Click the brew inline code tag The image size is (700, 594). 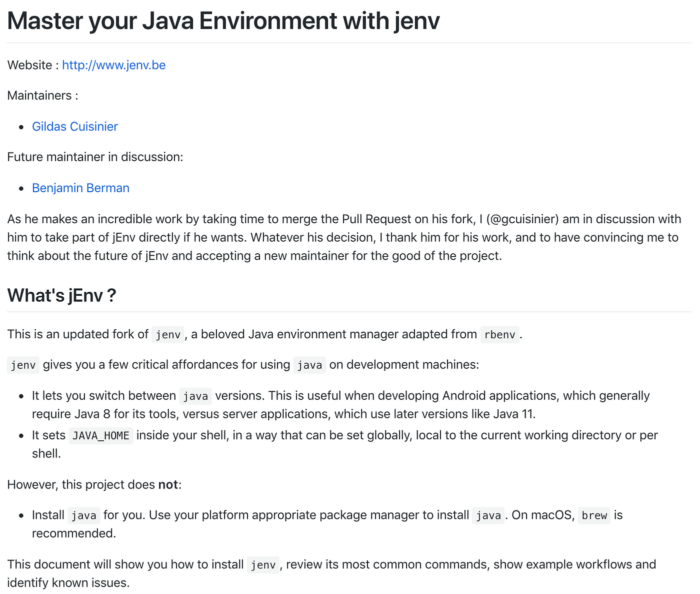pos(594,515)
